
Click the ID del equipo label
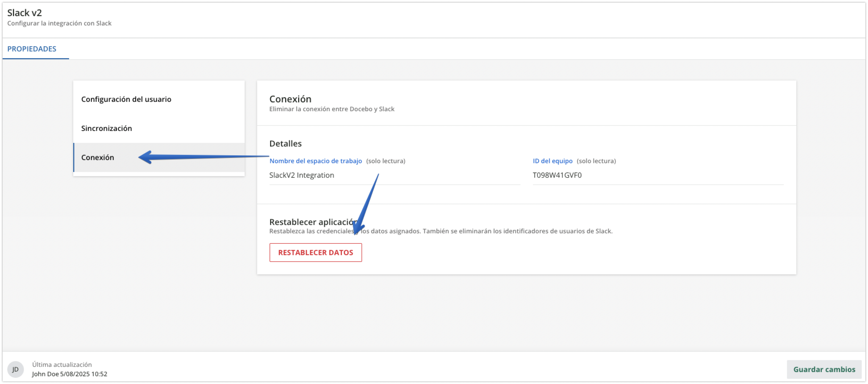[552, 161]
